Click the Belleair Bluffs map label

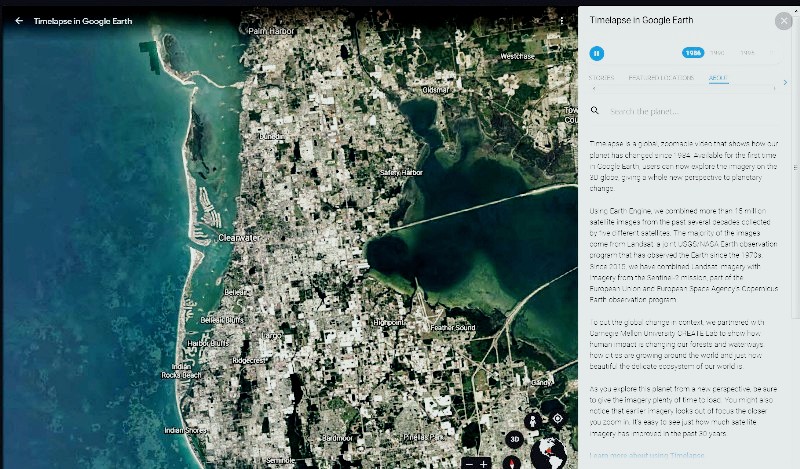pos(222,320)
